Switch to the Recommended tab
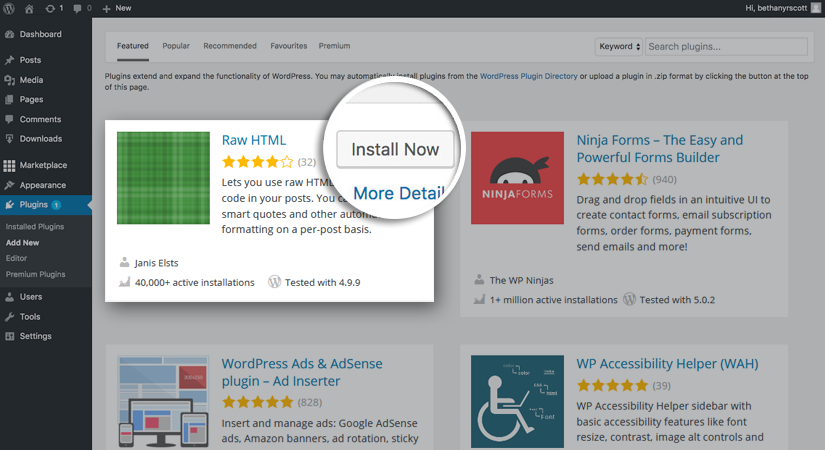Viewport: 825px width, 450px height. (230, 46)
